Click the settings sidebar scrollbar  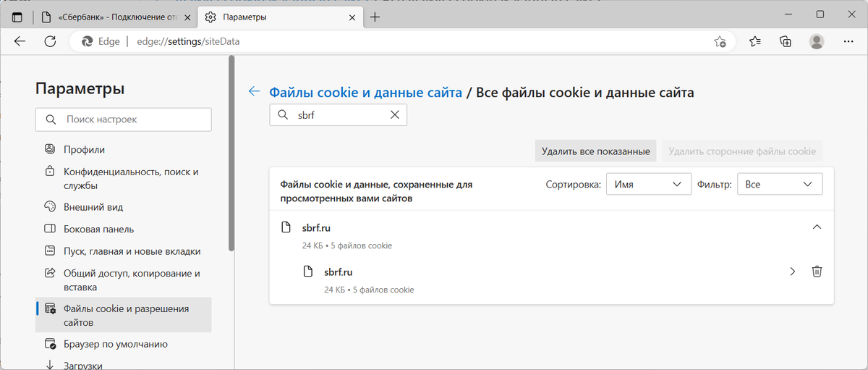click(x=231, y=154)
